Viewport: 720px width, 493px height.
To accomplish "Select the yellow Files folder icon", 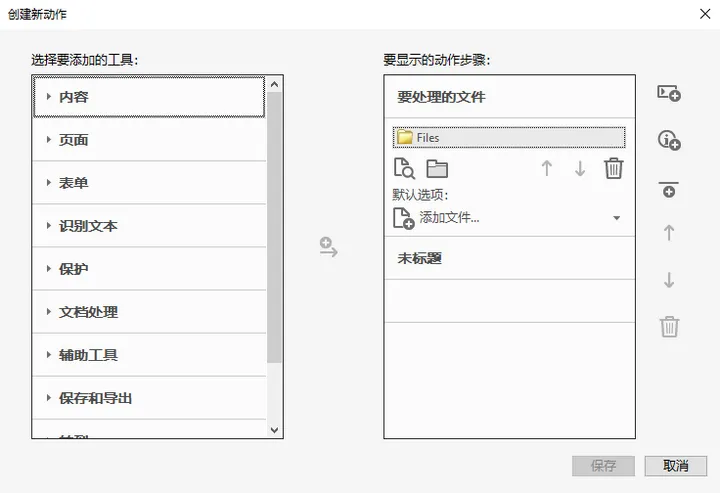I will point(405,137).
